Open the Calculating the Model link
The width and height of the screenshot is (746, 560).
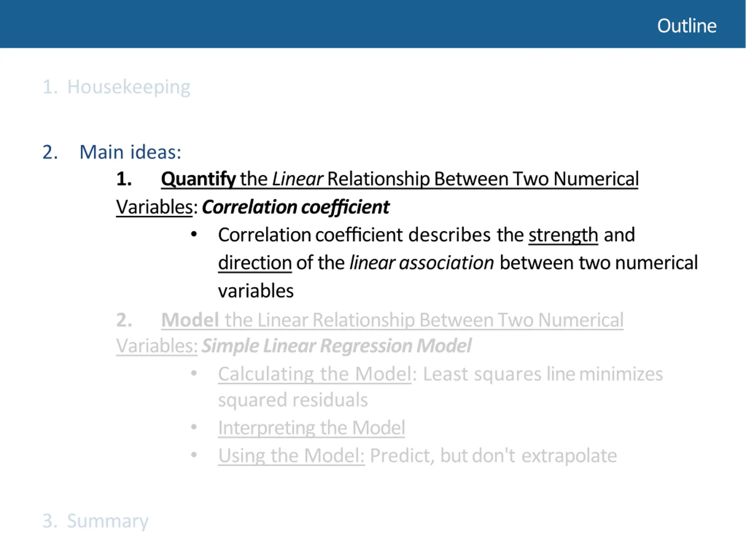pyautogui.click(x=315, y=374)
